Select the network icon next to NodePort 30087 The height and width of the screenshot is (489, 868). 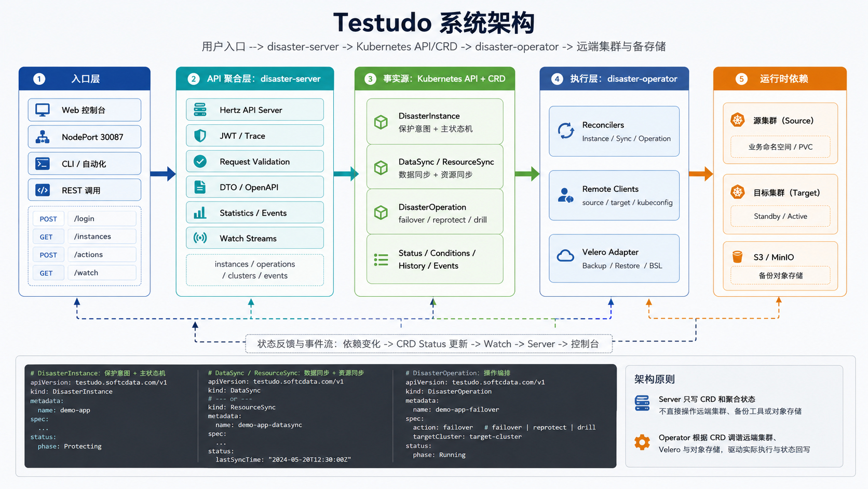pos(43,137)
